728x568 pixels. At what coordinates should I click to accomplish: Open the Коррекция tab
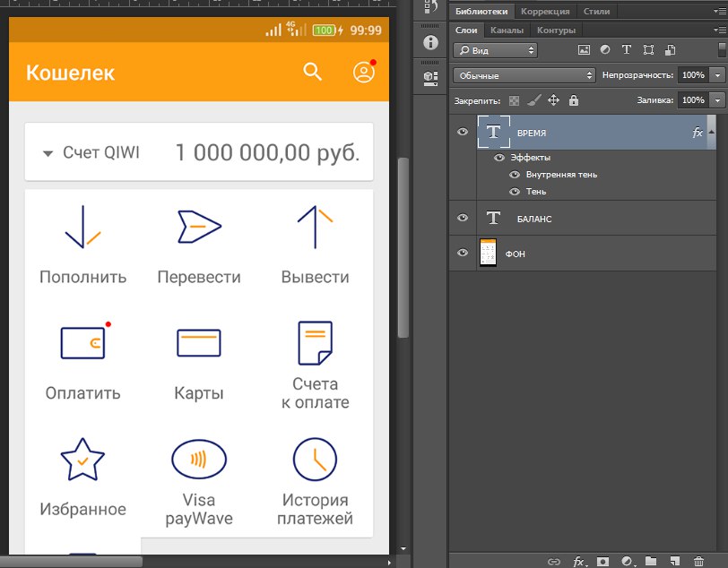pos(545,12)
